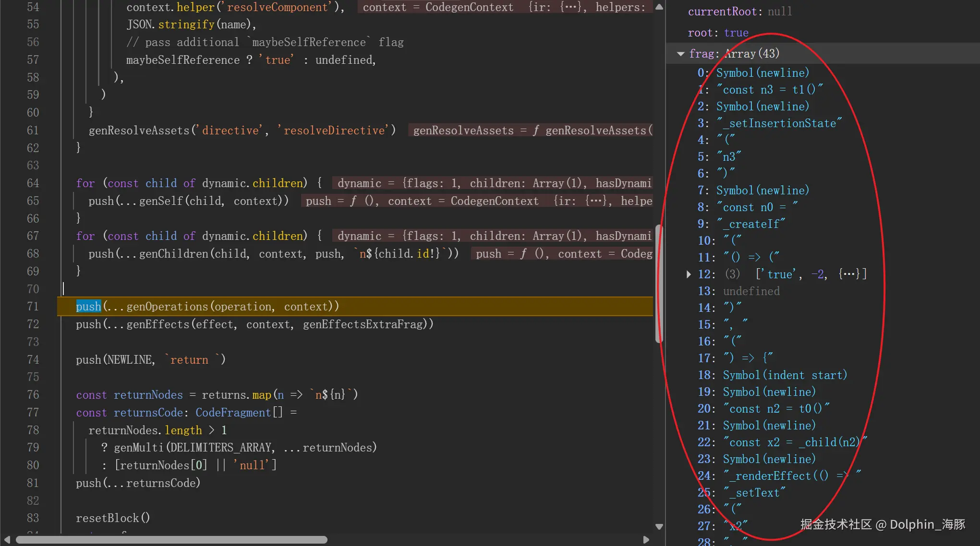
Task: Click the horizontal scroll right arrow
Action: (x=646, y=540)
